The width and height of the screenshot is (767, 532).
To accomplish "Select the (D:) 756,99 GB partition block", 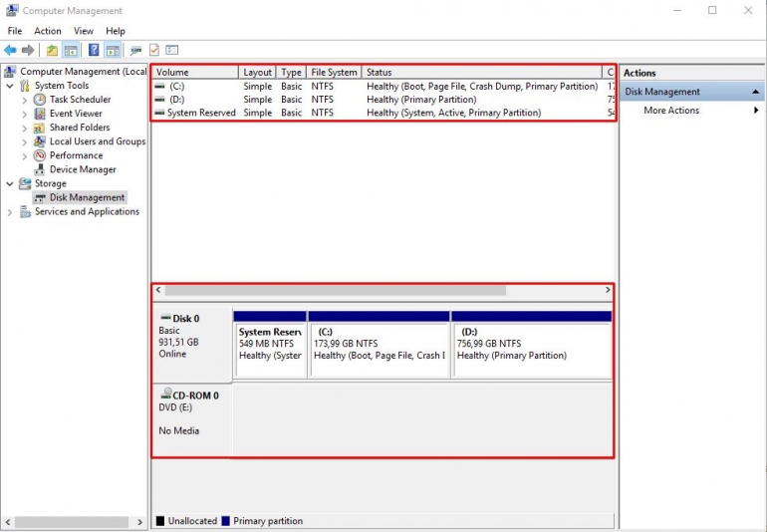I will pyautogui.click(x=532, y=344).
